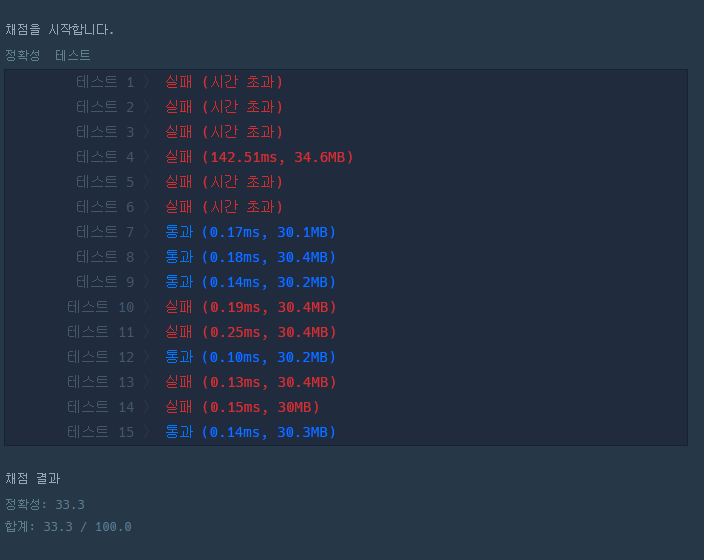Click the '테스트 14' row label
This screenshot has width=704, height=560.
click(101, 407)
